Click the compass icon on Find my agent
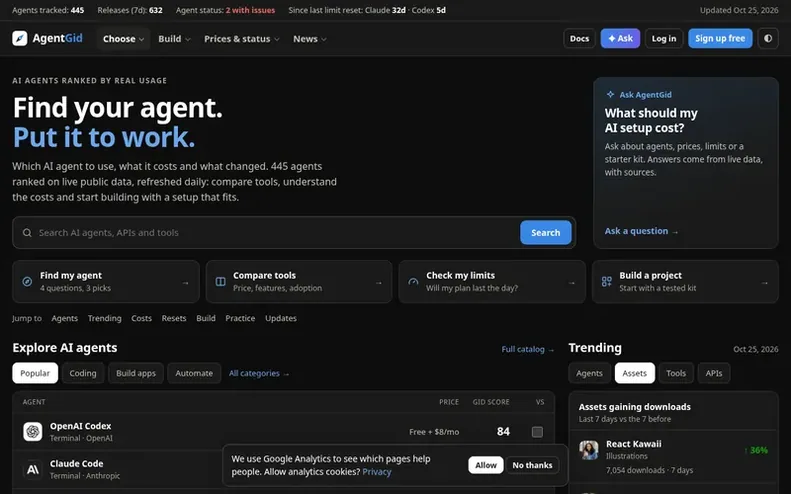This screenshot has width=791, height=494. [x=27, y=282]
